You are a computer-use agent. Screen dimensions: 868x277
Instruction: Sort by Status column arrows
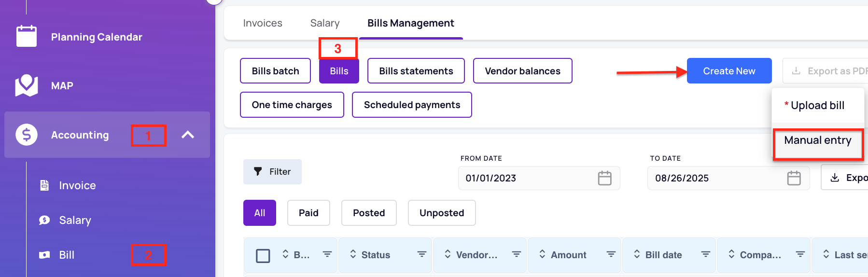[353, 254]
